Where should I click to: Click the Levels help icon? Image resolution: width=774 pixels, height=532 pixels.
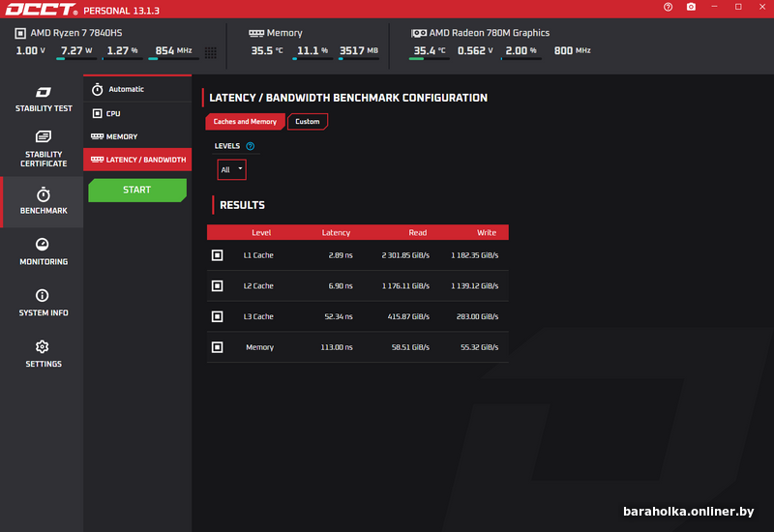click(251, 146)
